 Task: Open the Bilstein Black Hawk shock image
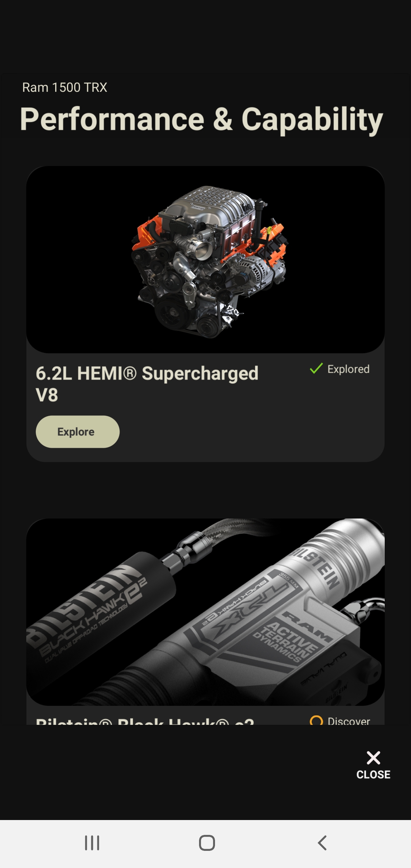coord(205,612)
